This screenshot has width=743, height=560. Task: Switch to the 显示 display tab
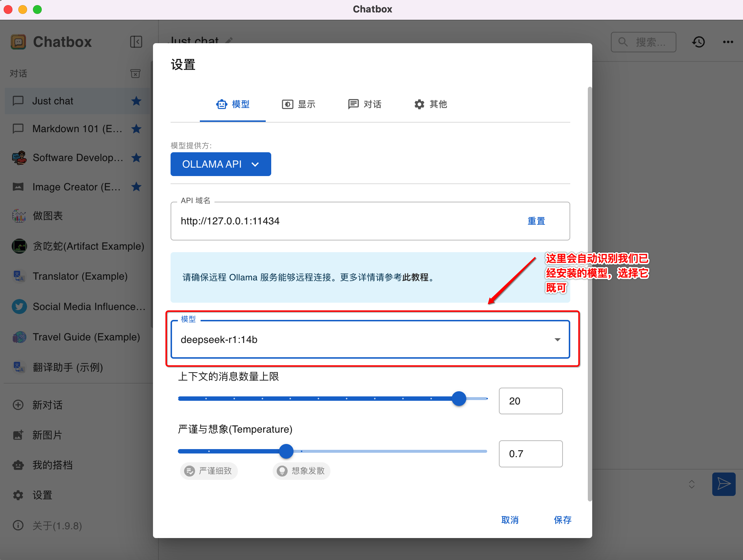(x=299, y=104)
